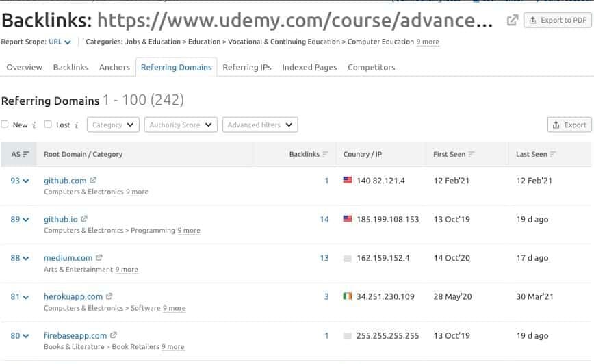Open external link icon beside firebaseapp.com
This screenshot has width=594, height=364.
pyautogui.click(x=114, y=335)
